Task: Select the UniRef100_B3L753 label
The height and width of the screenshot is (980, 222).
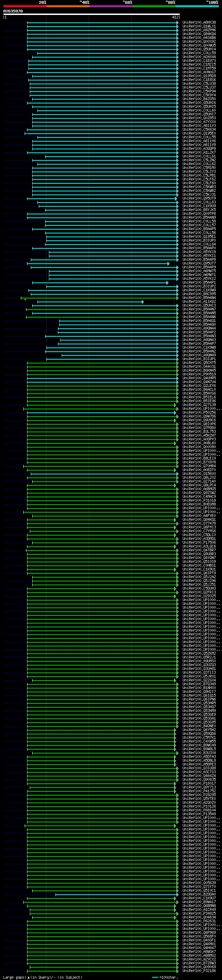Action: [x=199, y=432]
